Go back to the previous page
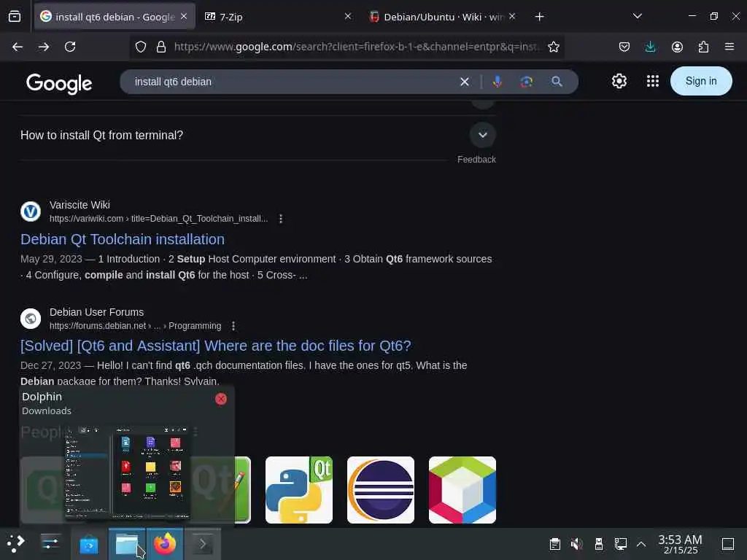Screen dimensions: 747x560 [18, 47]
